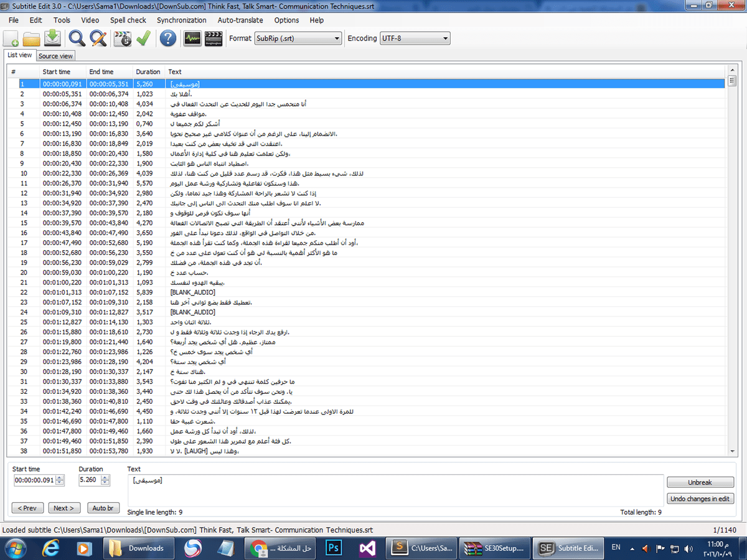Open the Auto-translate menu
Screen dimensions: 747x560
point(240,20)
